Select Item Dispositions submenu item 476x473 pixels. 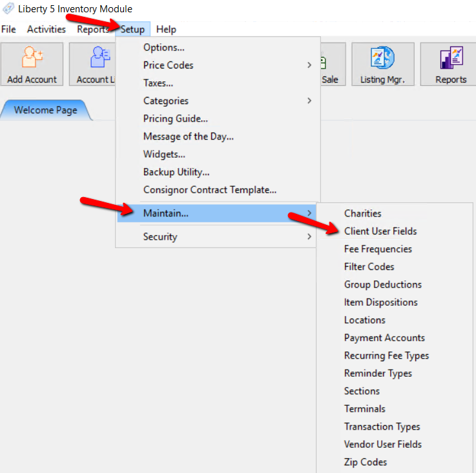coord(395,302)
